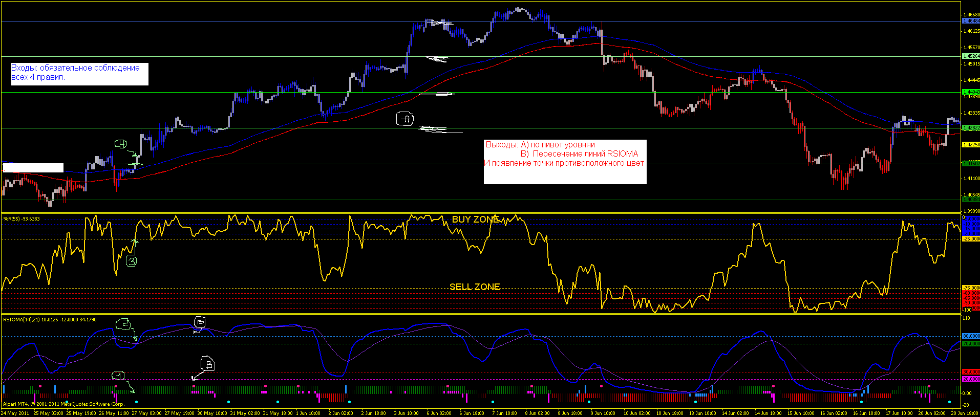Viewport: 980px width, 417px height.
Task: Click the 110 value on RSIOMA scale
Action: click(967, 318)
